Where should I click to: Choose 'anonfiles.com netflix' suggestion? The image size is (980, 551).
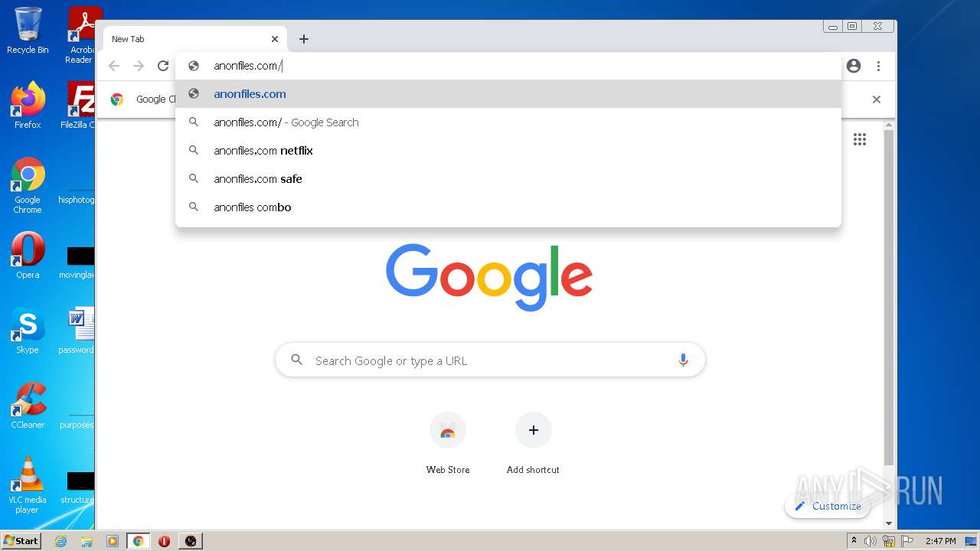508,151
